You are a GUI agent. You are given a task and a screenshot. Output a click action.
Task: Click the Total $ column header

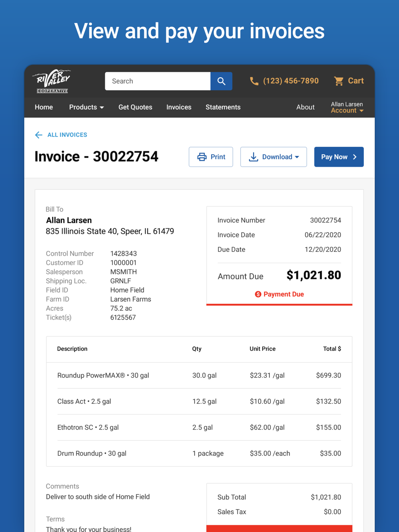pyautogui.click(x=332, y=349)
